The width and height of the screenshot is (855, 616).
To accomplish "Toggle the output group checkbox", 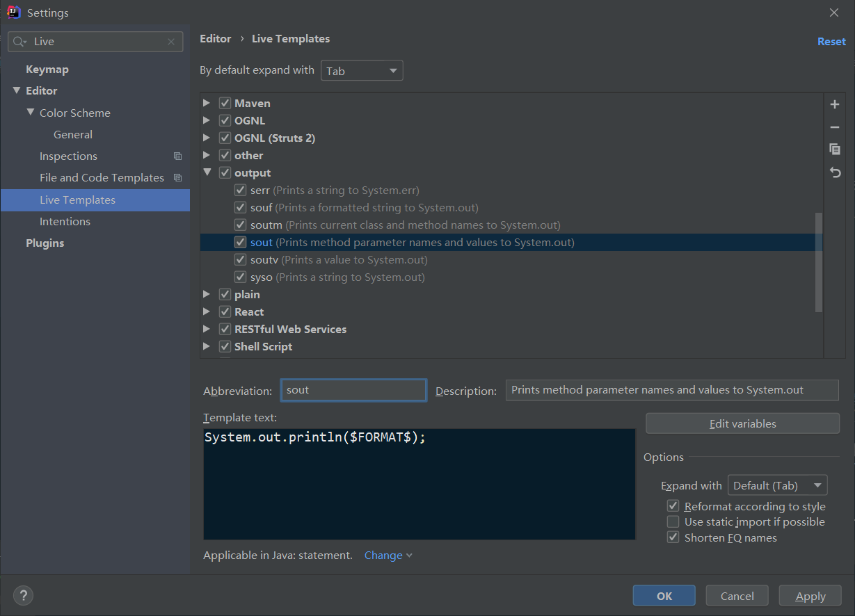I will click(x=225, y=172).
